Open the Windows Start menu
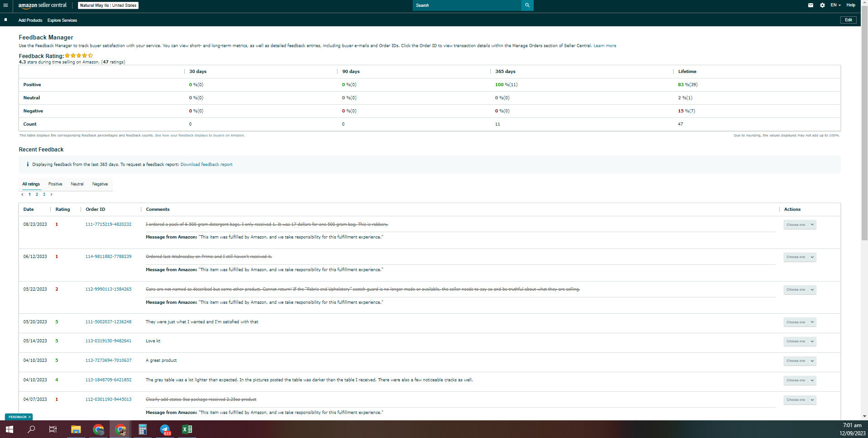 (x=9, y=429)
